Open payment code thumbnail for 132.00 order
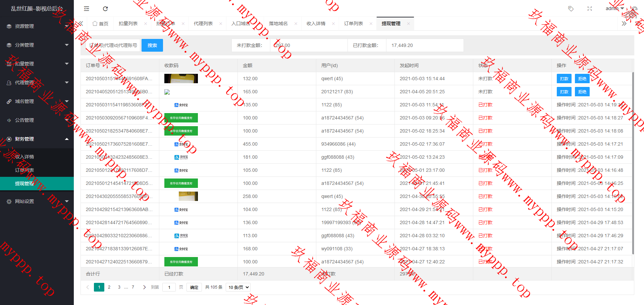This screenshot has height=305, width=644. (x=181, y=79)
